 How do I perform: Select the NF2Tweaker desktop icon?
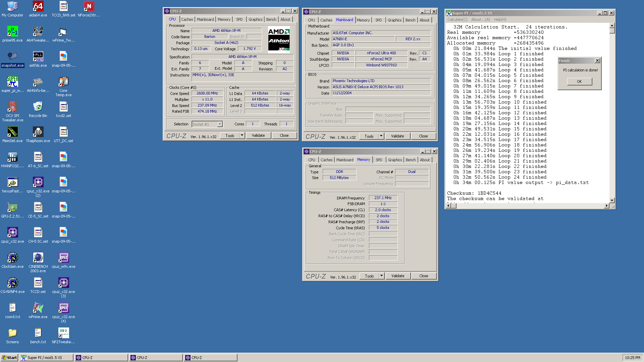pyautogui.click(x=63, y=336)
